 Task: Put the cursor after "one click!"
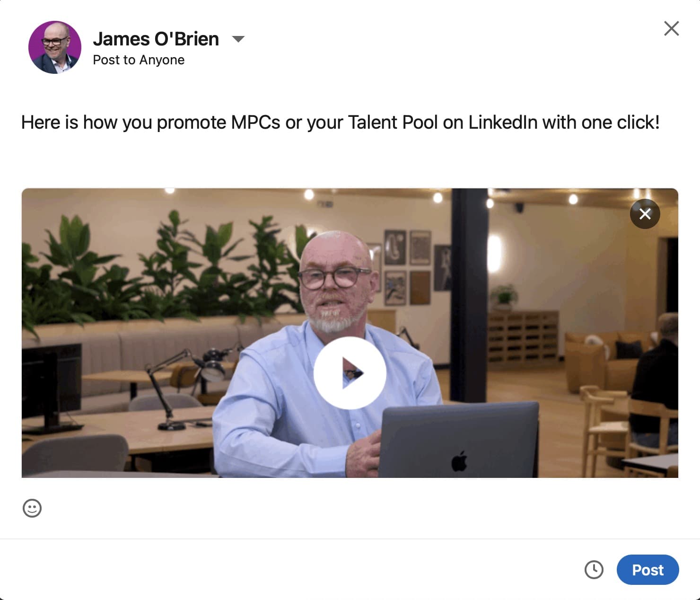pos(660,123)
